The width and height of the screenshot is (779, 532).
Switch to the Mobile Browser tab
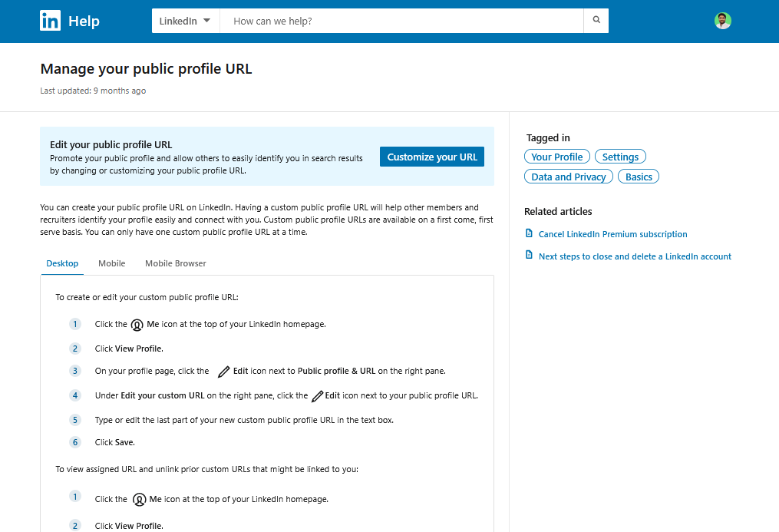coord(176,263)
